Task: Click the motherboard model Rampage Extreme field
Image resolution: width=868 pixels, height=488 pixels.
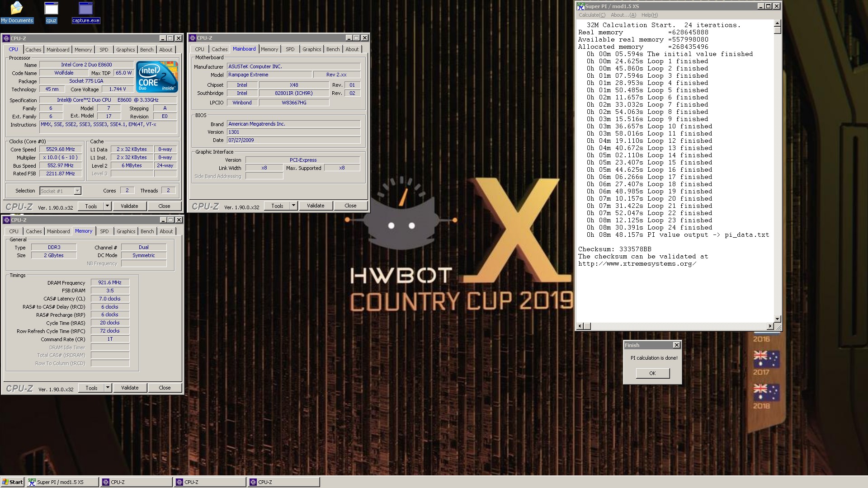Action: 269,75
